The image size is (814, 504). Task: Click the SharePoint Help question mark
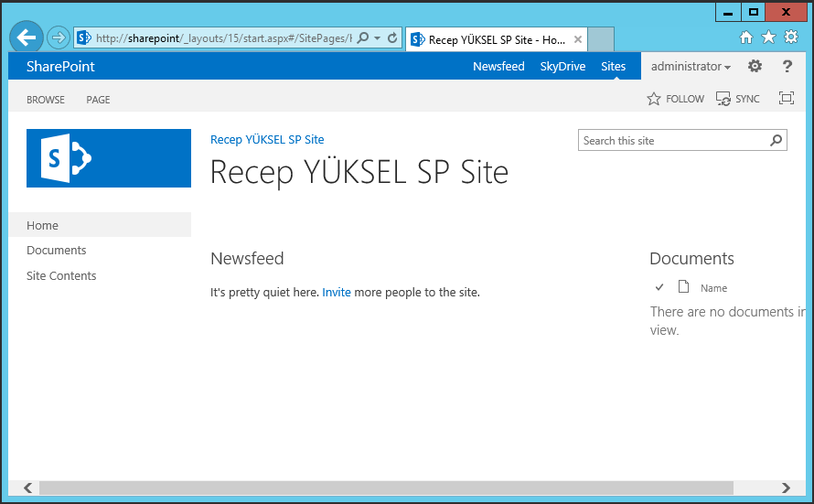coord(787,66)
